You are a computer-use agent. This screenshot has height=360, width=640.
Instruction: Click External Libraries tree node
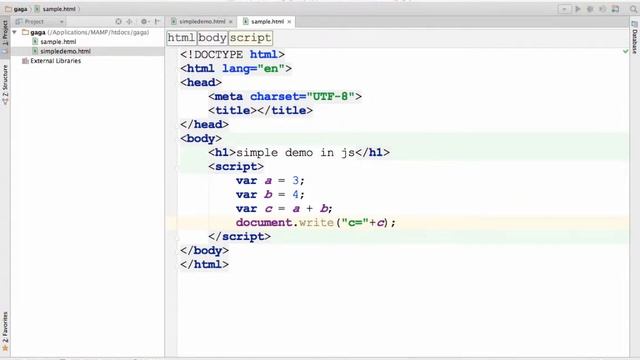(x=56, y=61)
